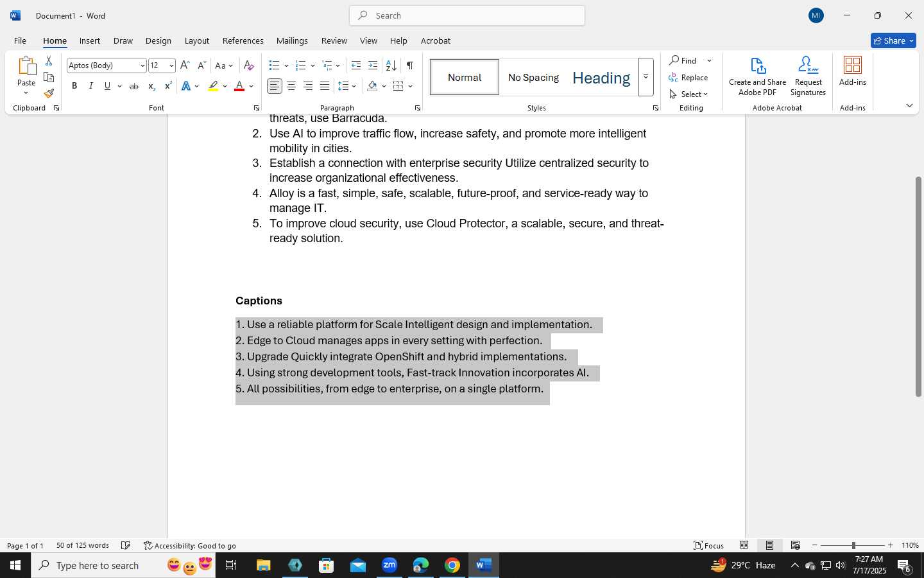Toggle bold formatting
This screenshot has width=924, height=578.
pyautogui.click(x=74, y=86)
